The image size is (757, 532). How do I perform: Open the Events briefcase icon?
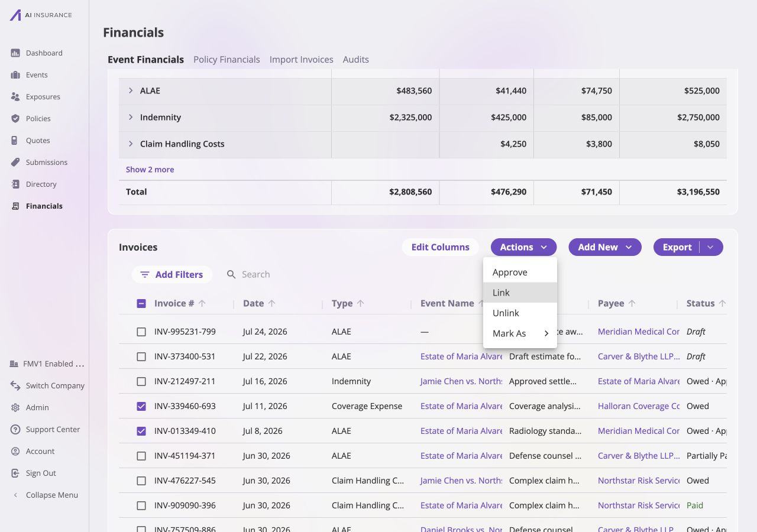pos(15,75)
